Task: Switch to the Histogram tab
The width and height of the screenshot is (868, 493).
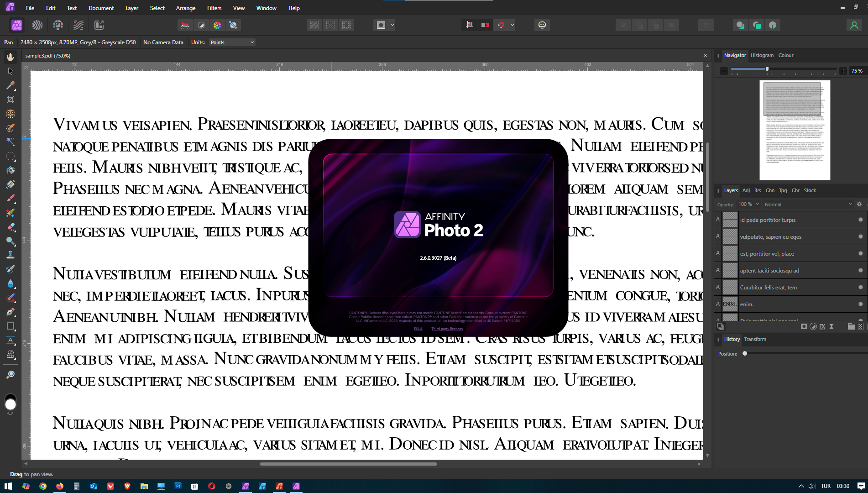Action: click(762, 55)
